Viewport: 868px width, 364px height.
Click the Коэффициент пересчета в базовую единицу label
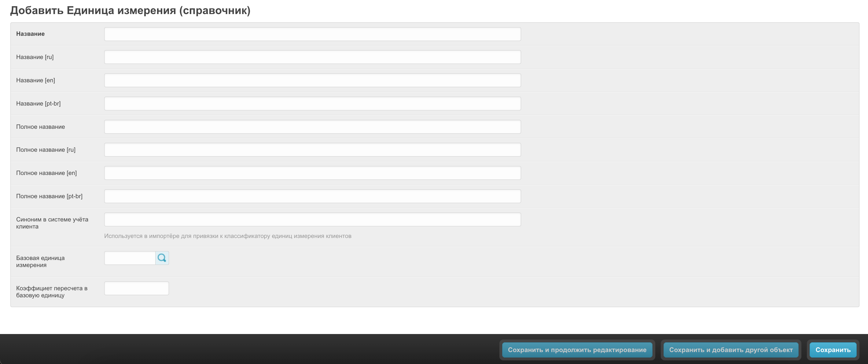(x=52, y=292)
